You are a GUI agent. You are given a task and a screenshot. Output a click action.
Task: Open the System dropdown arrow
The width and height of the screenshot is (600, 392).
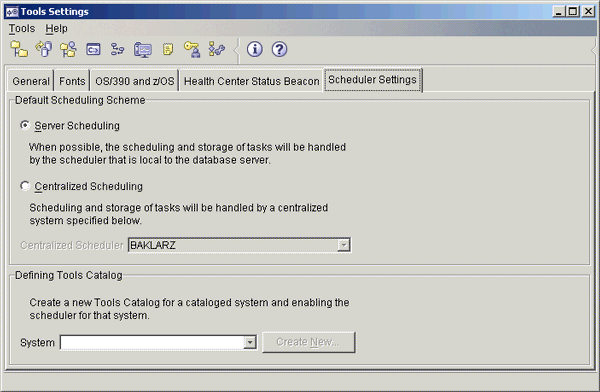[x=249, y=342]
